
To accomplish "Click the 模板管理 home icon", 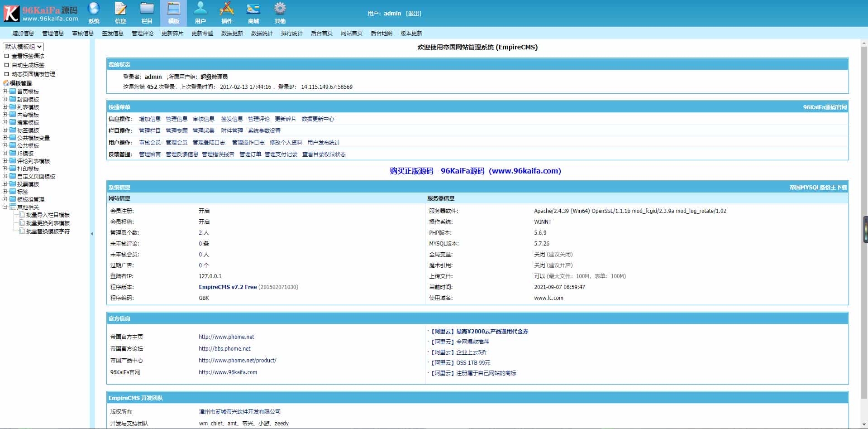I will click(6, 83).
